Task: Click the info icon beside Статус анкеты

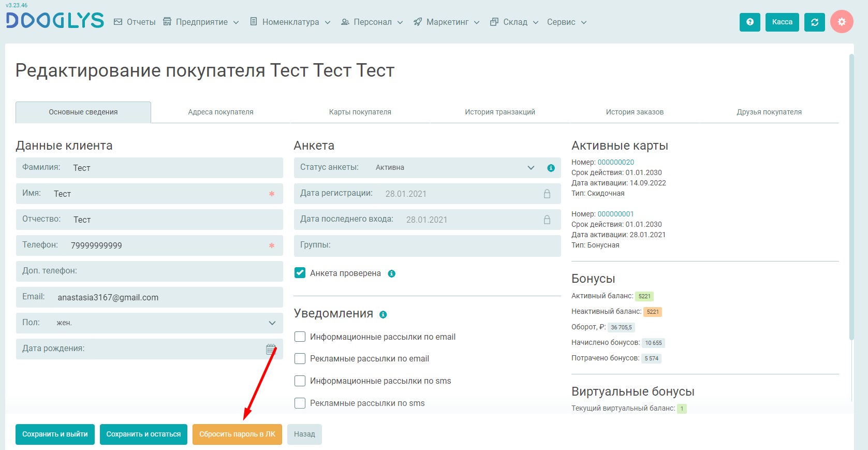Action: pyautogui.click(x=551, y=168)
